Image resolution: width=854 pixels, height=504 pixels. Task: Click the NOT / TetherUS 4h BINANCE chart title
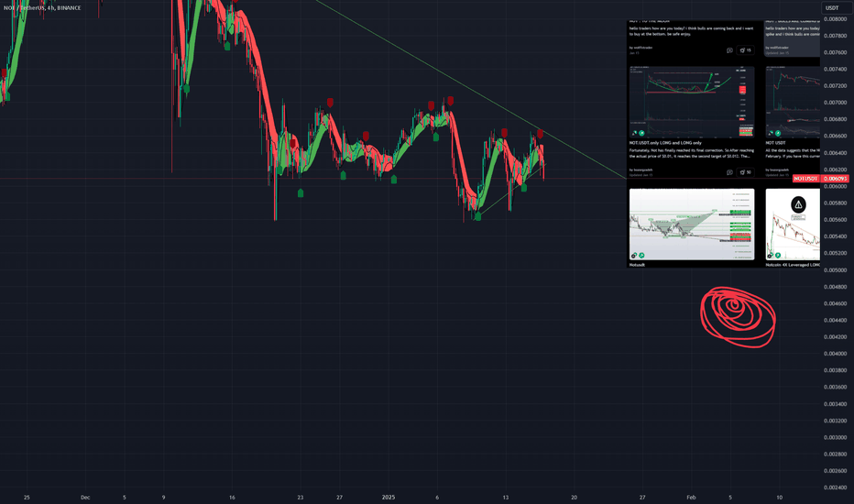[x=42, y=8]
